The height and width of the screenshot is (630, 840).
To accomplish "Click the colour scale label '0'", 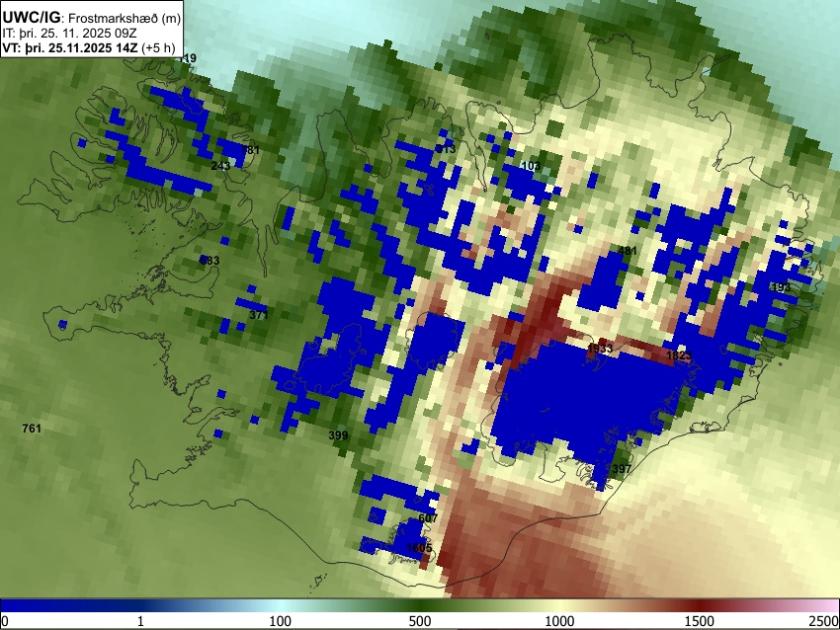I will (x=5, y=621).
